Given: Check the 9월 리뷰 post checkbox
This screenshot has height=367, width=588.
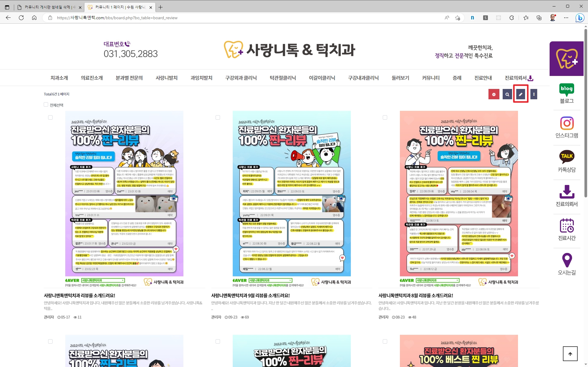Looking at the screenshot, I should pos(218,118).
